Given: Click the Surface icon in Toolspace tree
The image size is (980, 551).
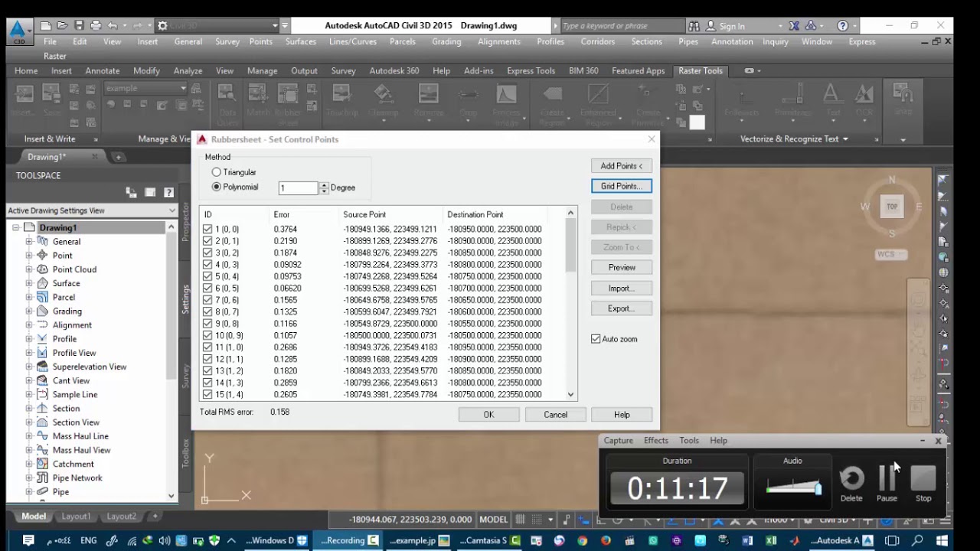Looking at the screenshot, I should (x=42, y=283).
